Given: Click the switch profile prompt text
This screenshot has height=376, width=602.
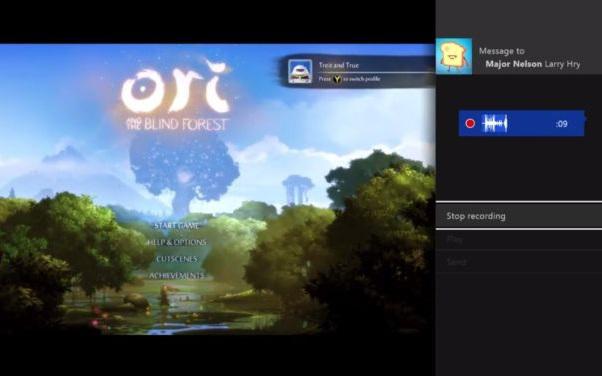Looking at the screenshot, I should 349,79.
